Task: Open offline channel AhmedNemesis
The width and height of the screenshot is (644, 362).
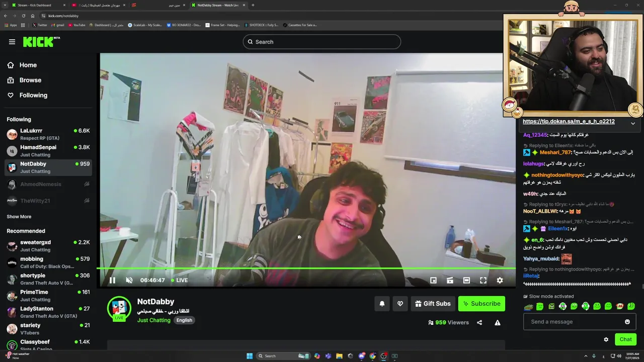Action: (48, 184)
